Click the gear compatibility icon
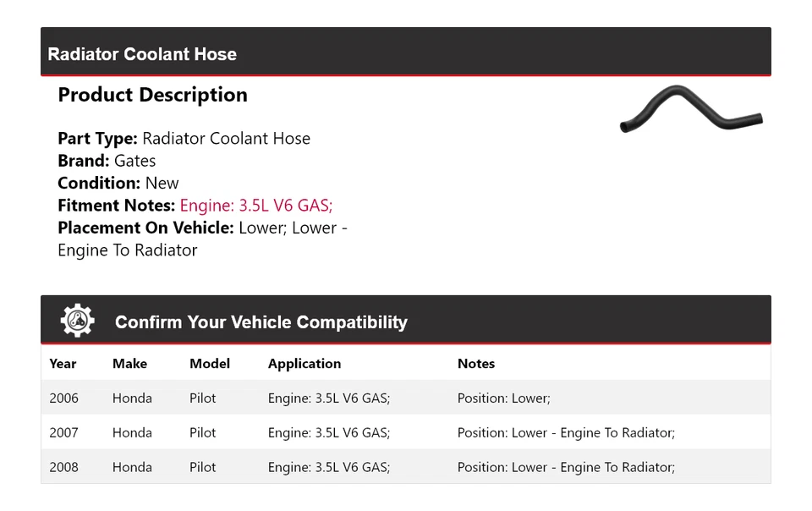Image resolution: width=812 pixels, height=511 pixels. [78, 321]
